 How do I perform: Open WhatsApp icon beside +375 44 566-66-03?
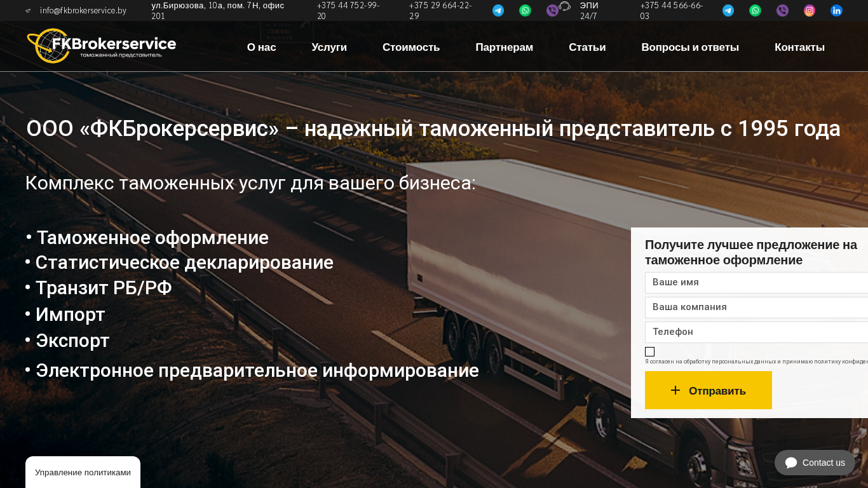click(755, 11)
